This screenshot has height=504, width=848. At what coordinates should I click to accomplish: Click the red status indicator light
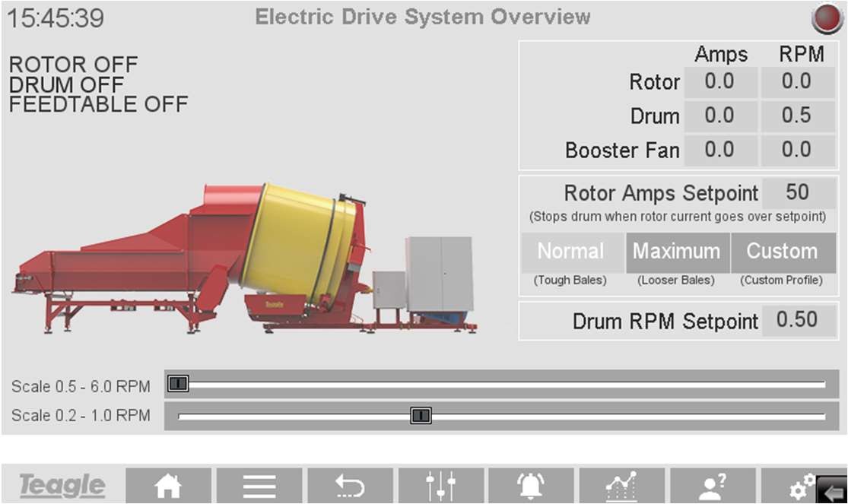click(x=826, y=19)
